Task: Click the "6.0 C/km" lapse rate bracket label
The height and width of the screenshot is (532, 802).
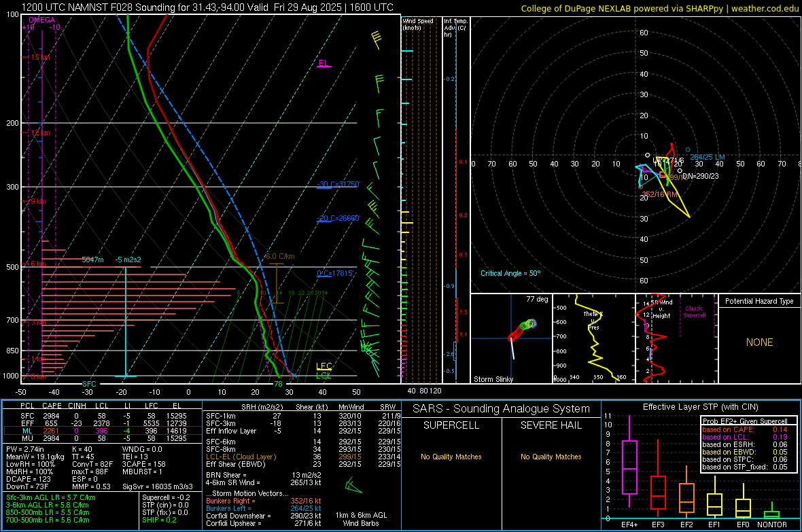Action: [280, 256]
